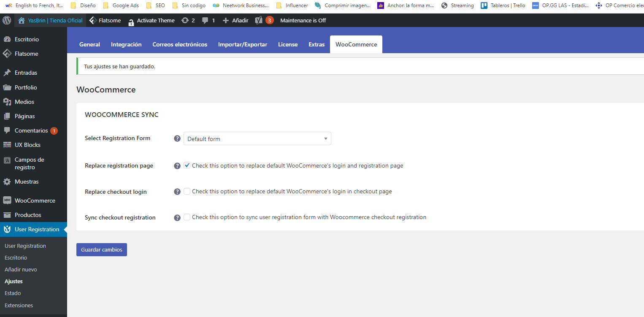Open comments bubble icon in admin bar
This screenshot has width=644, height=317.
[206, 20]
